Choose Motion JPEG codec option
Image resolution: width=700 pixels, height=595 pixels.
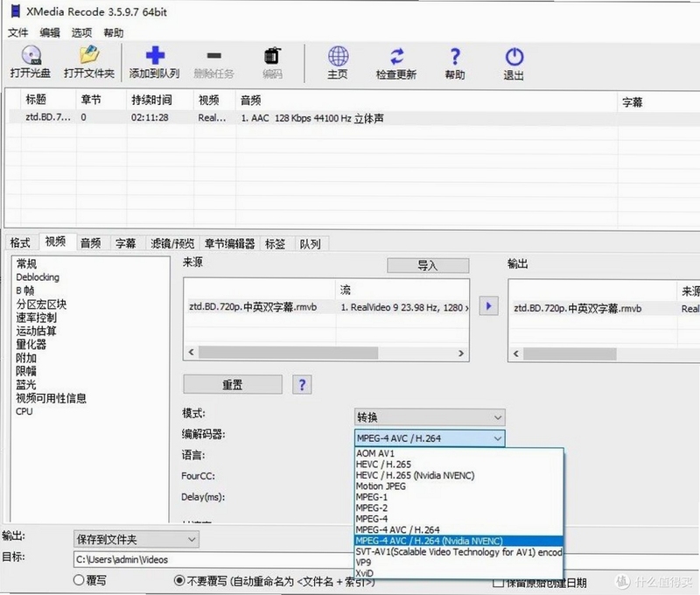click(458, 486)
